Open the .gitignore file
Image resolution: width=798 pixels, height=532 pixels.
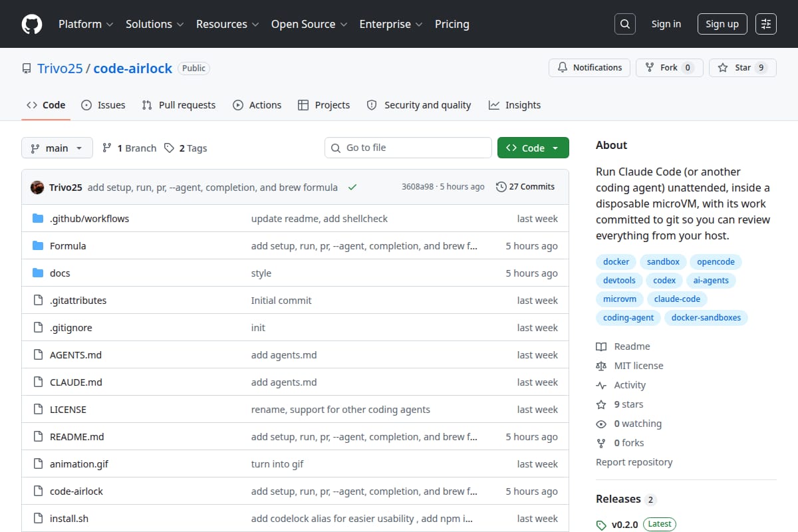(71, 328)
